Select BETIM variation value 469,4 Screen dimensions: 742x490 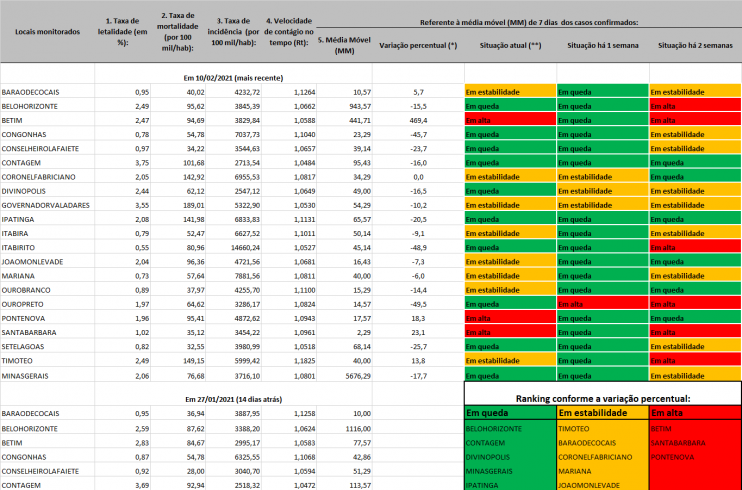tap(418, 120)
